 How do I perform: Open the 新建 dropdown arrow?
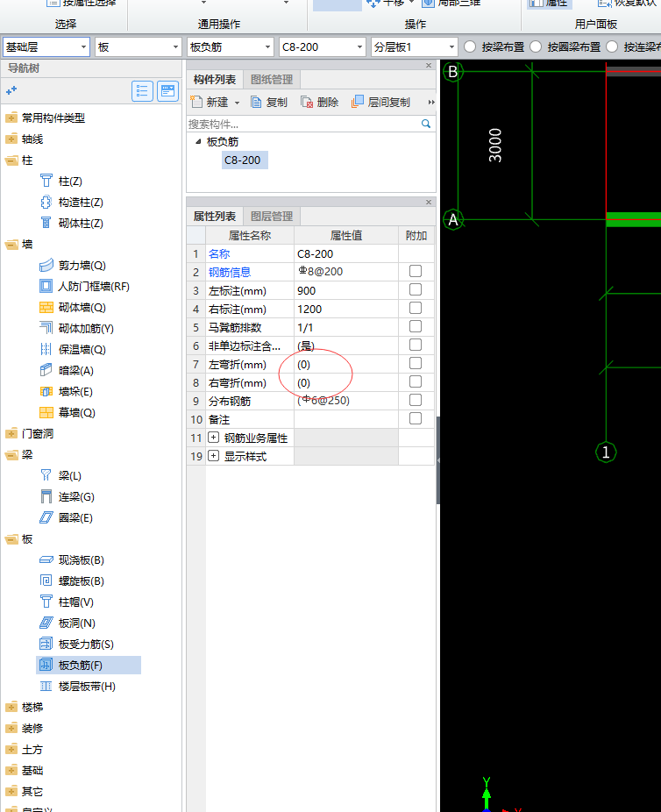coord(237,103)
